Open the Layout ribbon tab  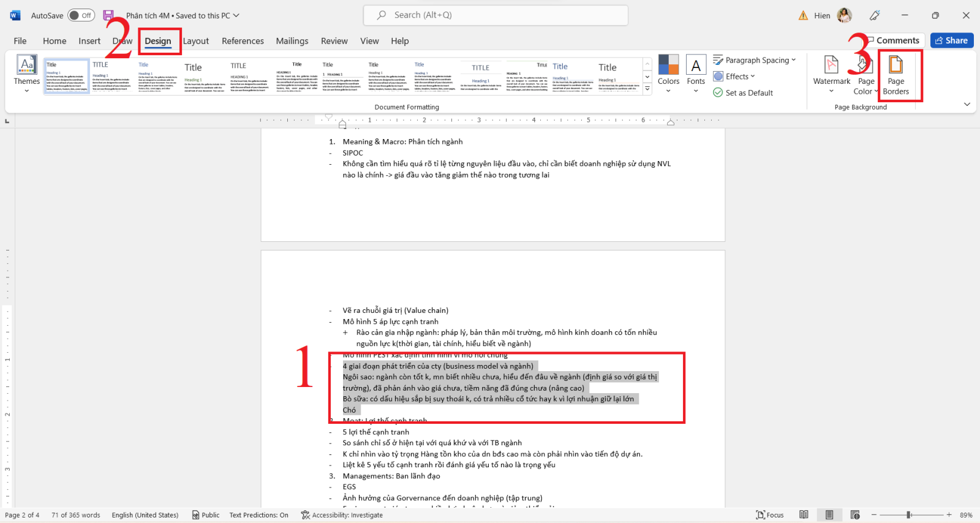pos(196,41)
